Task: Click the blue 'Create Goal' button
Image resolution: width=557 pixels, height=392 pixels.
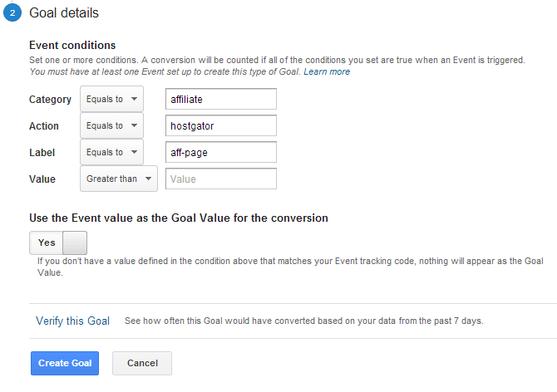Action: (x=65, y=363)
